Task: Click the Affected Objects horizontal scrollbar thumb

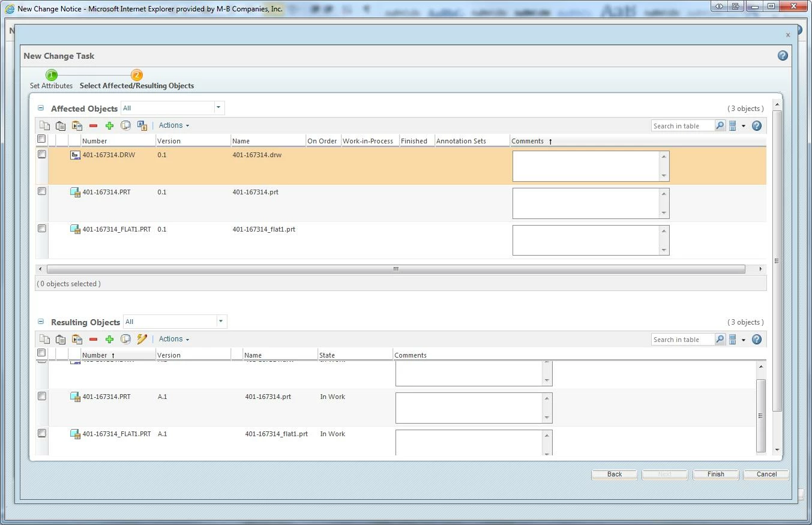Action: (395, 269)
